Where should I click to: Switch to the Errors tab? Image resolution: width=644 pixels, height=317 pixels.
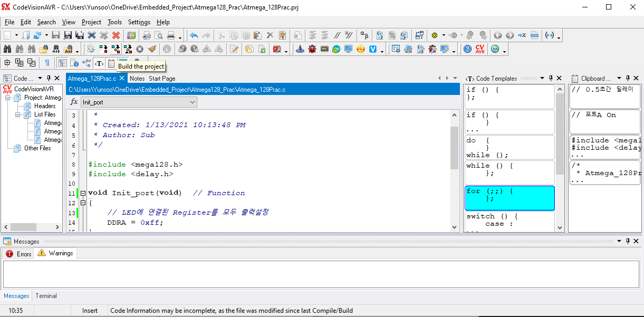click(19, 254)
